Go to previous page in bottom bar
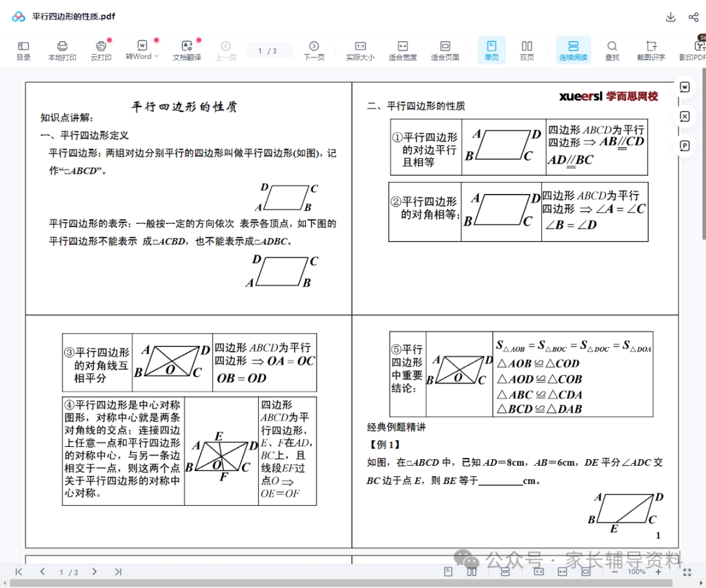 pos(42,572)
